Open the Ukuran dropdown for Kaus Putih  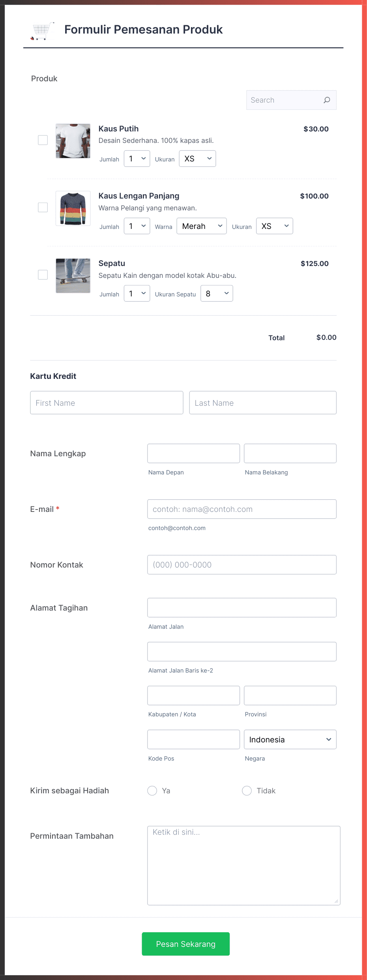point(197,158)
